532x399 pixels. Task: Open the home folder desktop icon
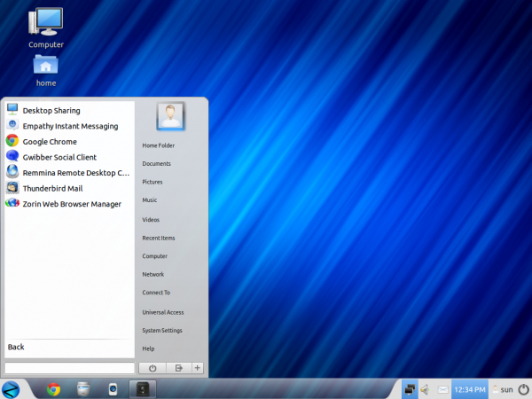tap(46, 71)
